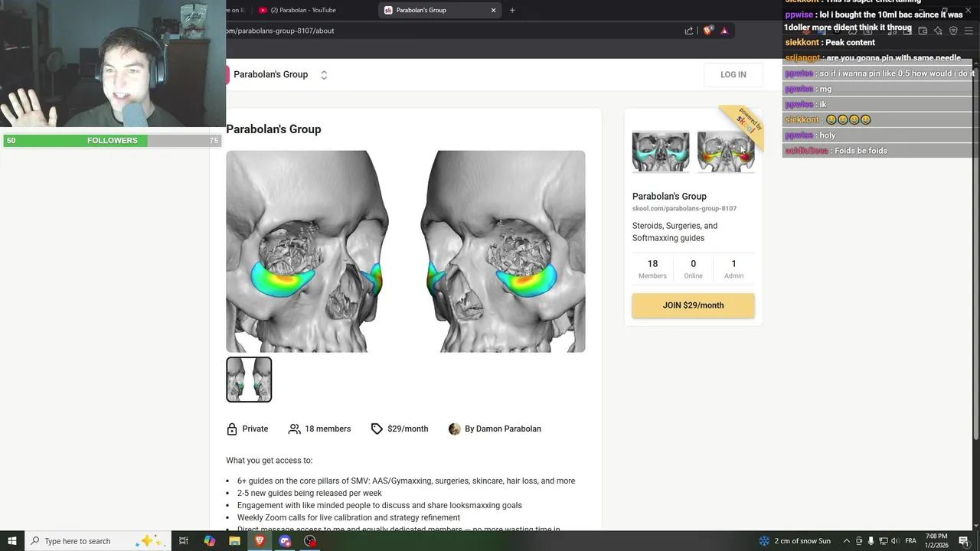Click skool.com/parabolans-group-8107 link
This screenshot has width=980, height=551.
(x=684, y=208)
